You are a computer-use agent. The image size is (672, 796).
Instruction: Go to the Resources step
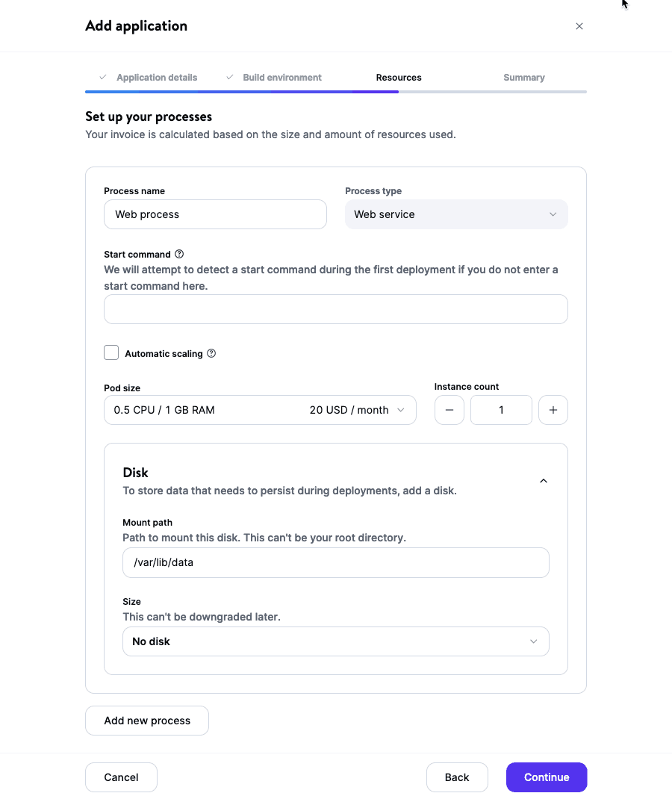(399, 77)
